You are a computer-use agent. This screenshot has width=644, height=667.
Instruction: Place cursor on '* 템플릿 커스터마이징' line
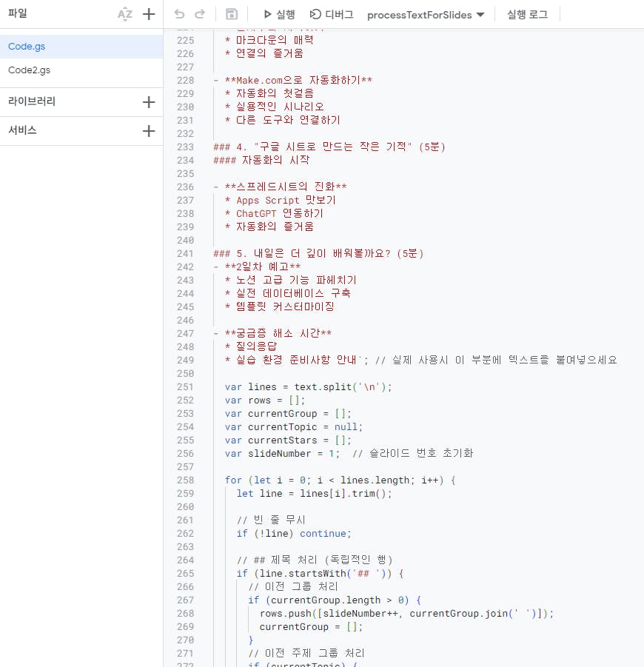[x=280, y=306]
